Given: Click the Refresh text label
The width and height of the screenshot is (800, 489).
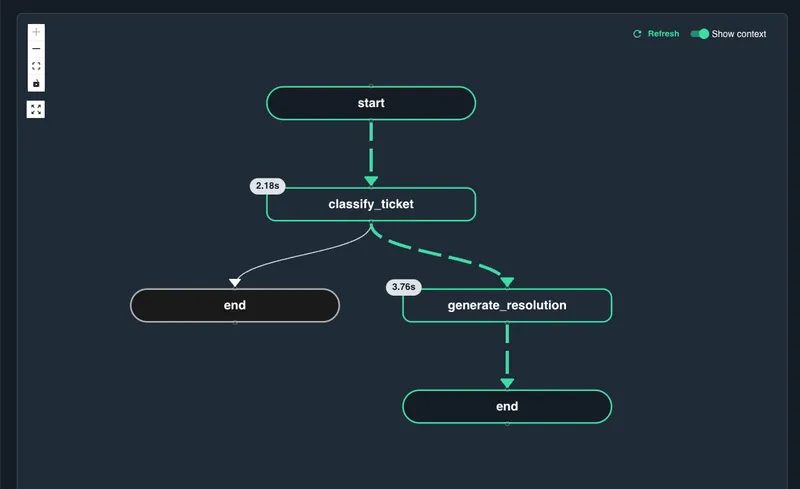Looking at the screenshot, I should tap(663, 34).
